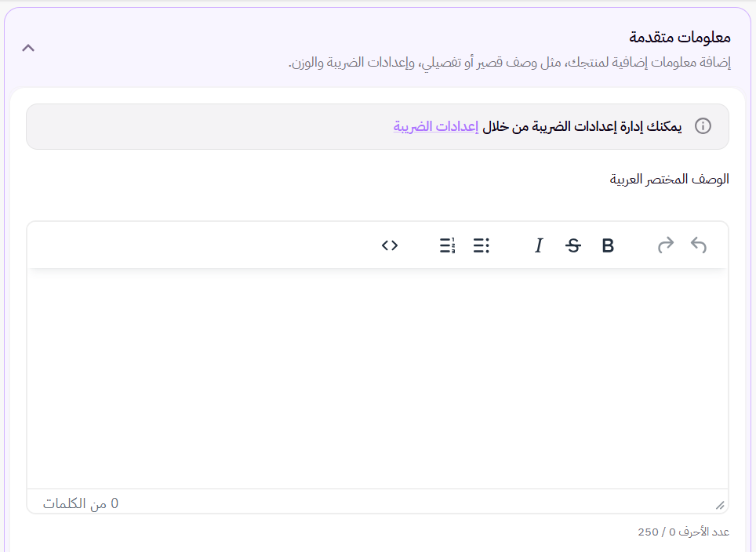756x552 pixels.
Task: Click the redo arrow in editor toolbar
Action: [665, 245]
